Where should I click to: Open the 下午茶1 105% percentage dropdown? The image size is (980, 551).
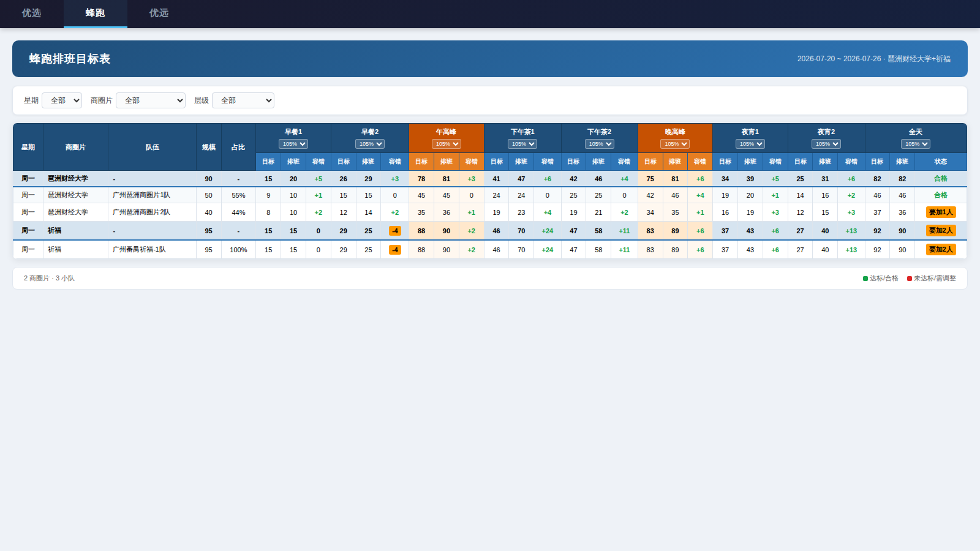[522, 144]
